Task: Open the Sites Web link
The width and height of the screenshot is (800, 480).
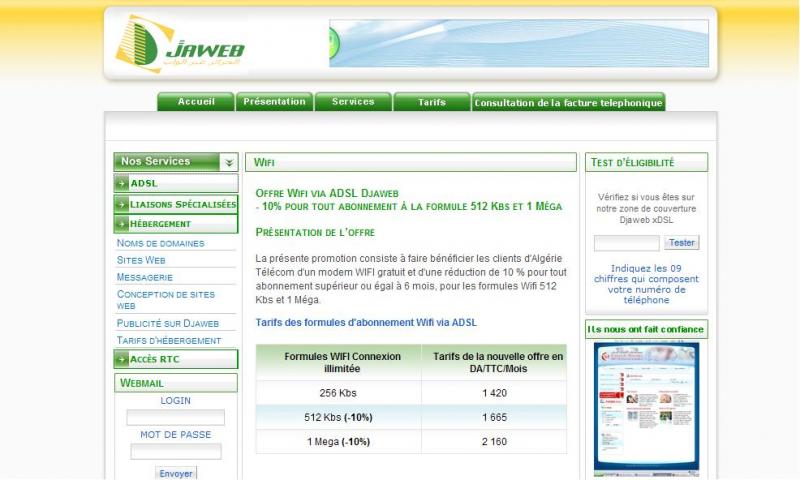Action: [x=141, y=260]
